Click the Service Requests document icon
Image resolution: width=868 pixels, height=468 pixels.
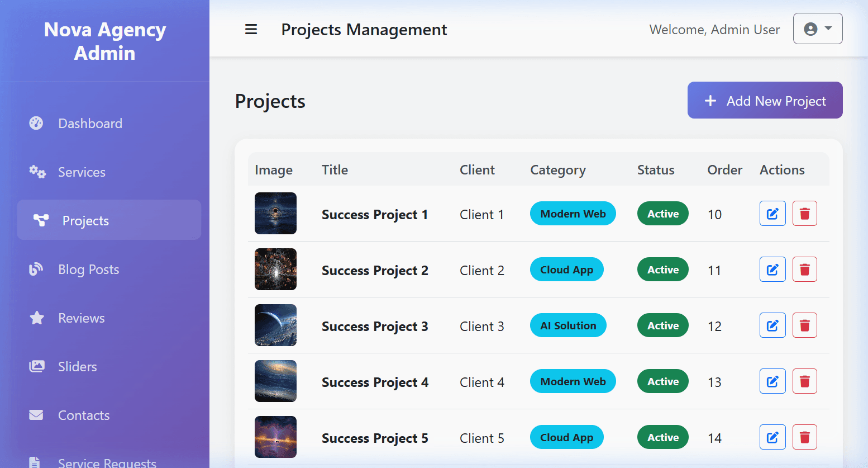tap(35, 463)
